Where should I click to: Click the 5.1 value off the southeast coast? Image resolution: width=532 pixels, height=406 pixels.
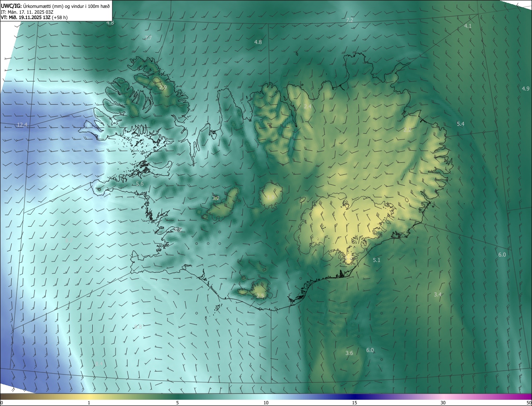tap(377, 260)
